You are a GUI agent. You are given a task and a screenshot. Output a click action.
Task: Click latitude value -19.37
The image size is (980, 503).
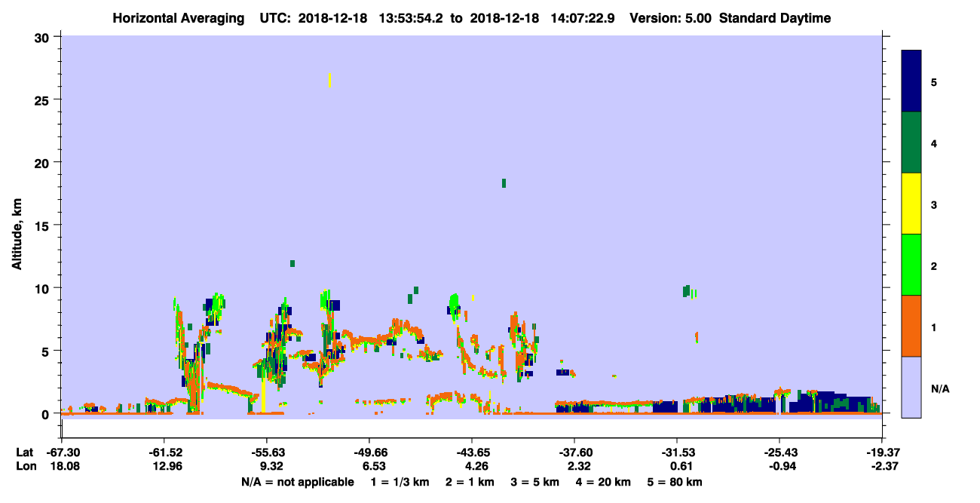pyautogui.click(x=882, y=452)
